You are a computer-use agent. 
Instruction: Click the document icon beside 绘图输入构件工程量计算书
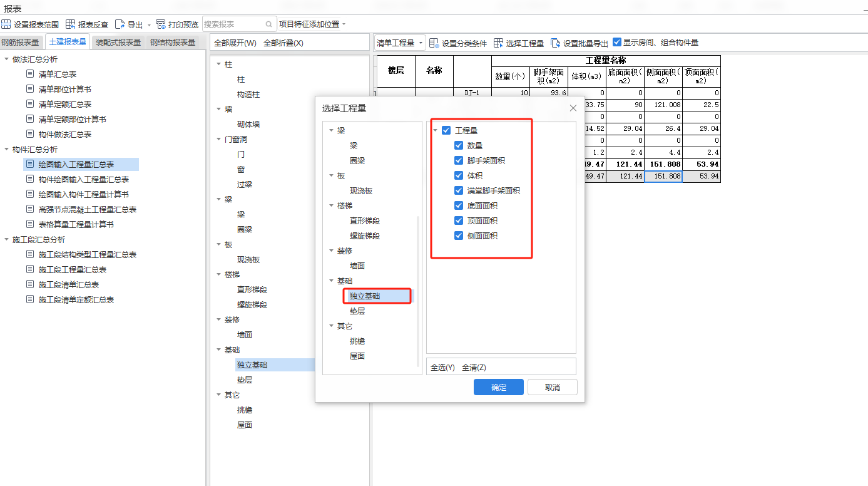tap(30, 194)
